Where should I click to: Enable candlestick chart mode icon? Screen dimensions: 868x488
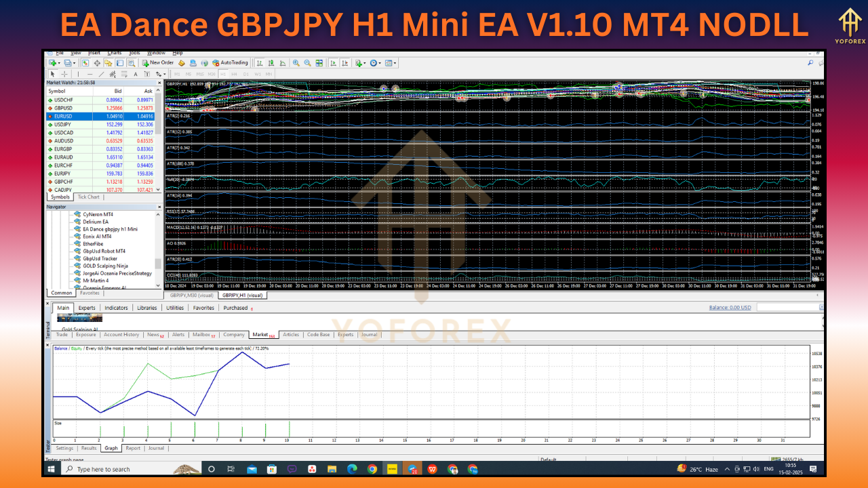point(271,62)
